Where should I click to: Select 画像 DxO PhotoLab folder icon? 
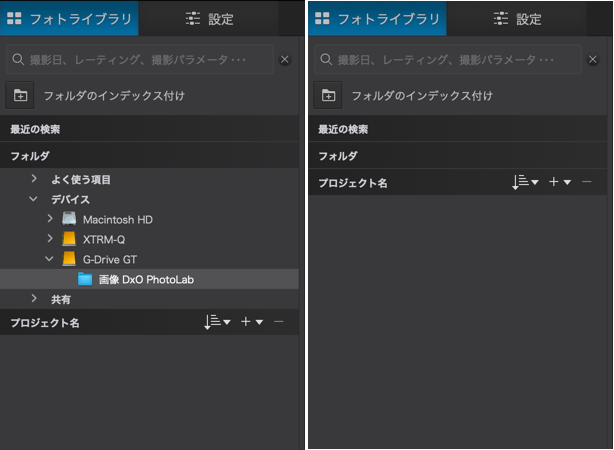[85, 279]
